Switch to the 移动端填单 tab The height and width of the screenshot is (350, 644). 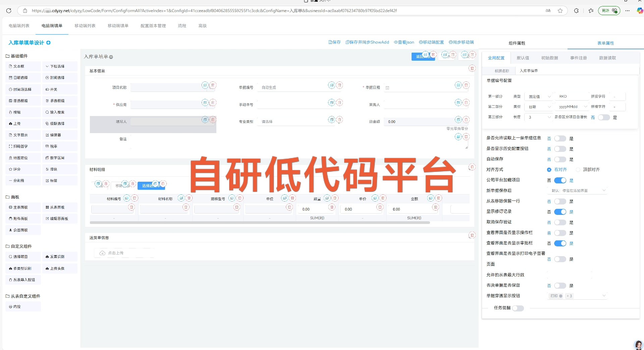118,26
